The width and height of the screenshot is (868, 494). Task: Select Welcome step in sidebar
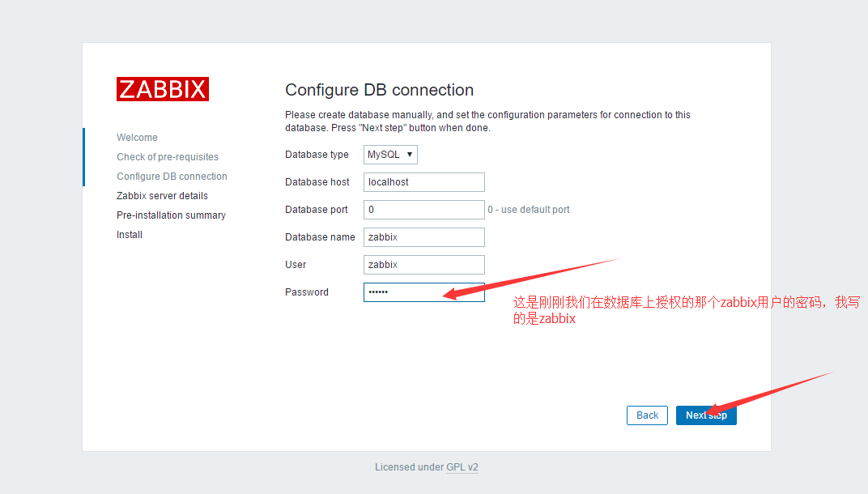click(x=137, y=138)
